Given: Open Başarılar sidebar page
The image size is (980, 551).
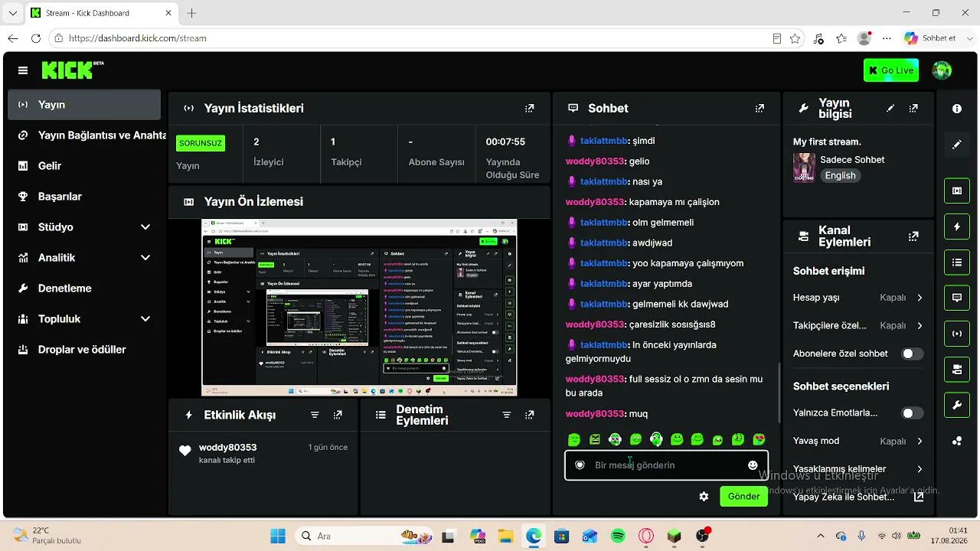Looking at the screenshot, I should coord(84,197).
